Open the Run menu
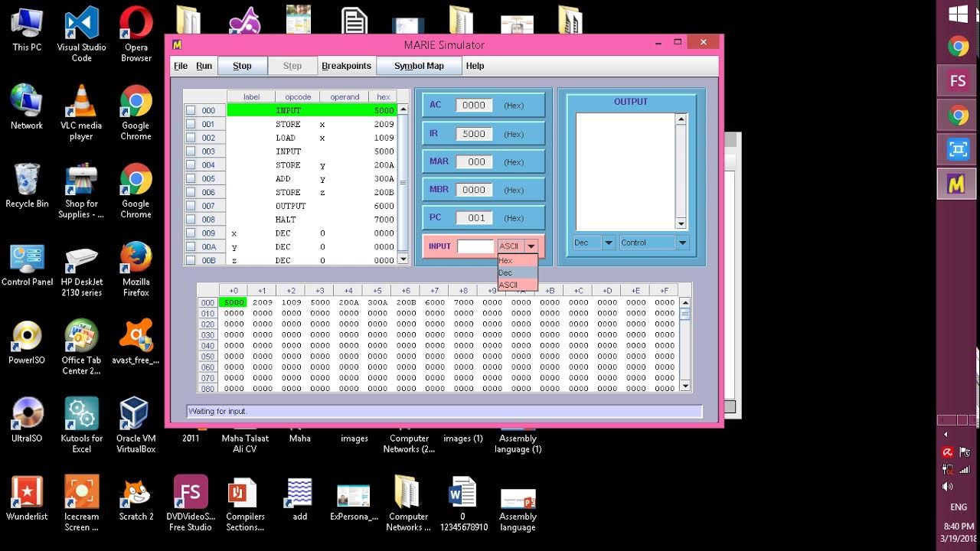980x551 pixels. click(x=204, y=66)
